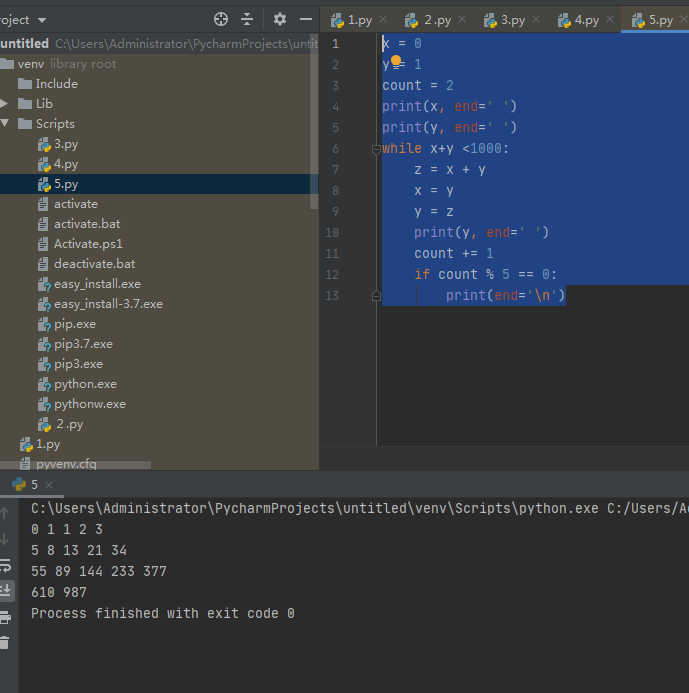Click the project tree horizontal scrollbar

pos(75,465)
